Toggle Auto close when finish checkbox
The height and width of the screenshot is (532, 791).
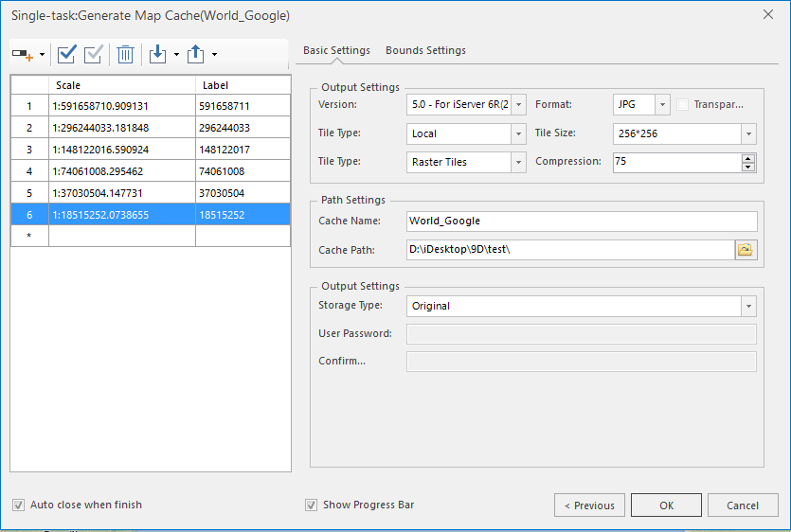point(19,505)
